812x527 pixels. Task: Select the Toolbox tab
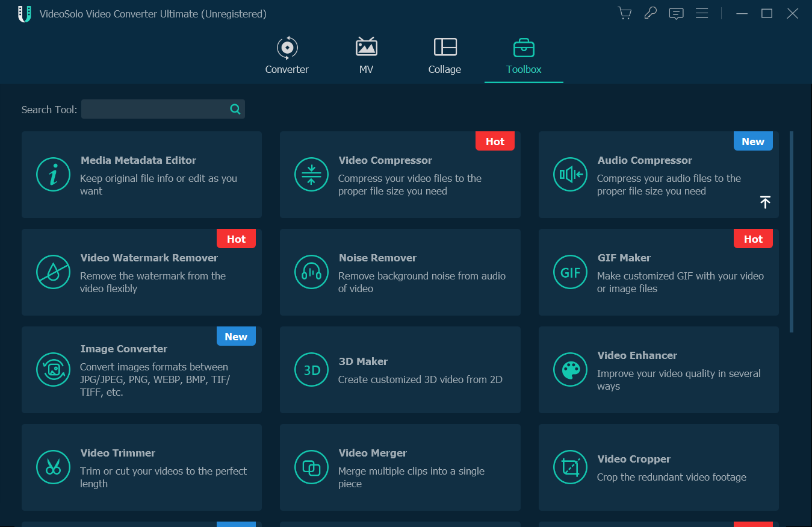(524, 55)
